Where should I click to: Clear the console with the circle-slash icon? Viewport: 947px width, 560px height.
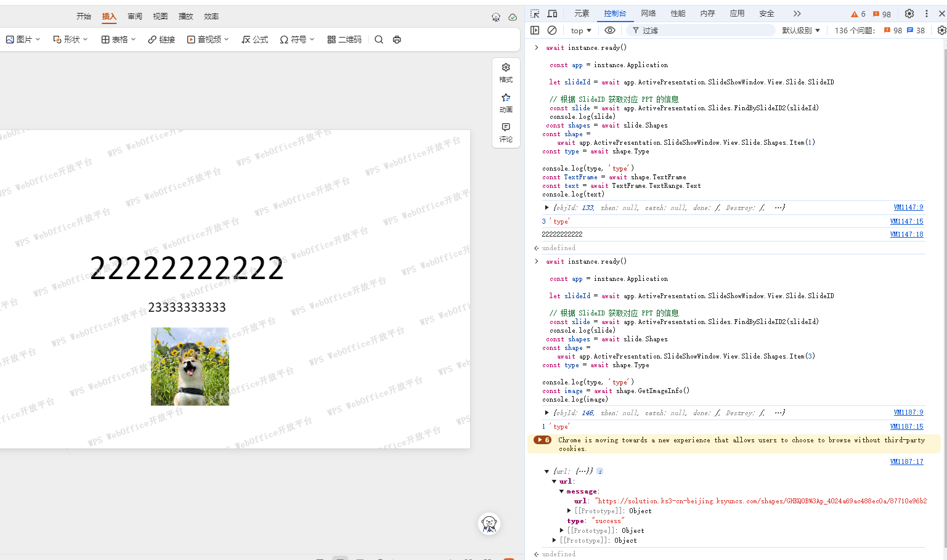(552, 30)
